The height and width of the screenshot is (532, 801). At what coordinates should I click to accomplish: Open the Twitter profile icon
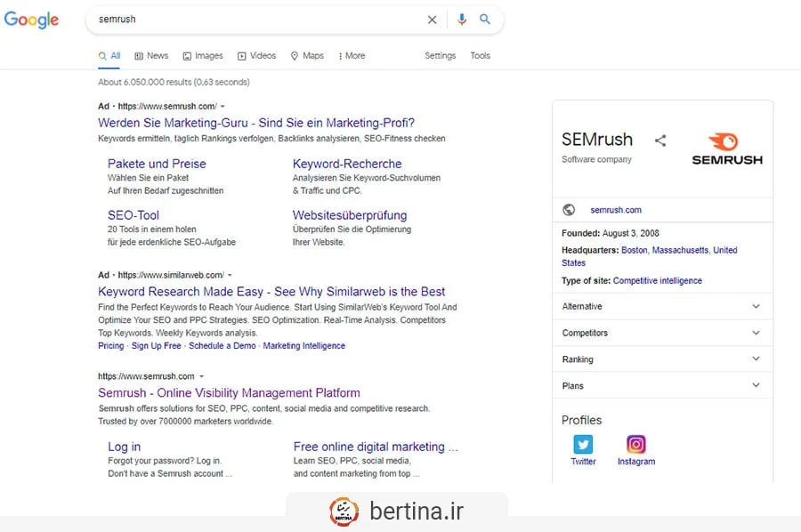coord(583,444)
